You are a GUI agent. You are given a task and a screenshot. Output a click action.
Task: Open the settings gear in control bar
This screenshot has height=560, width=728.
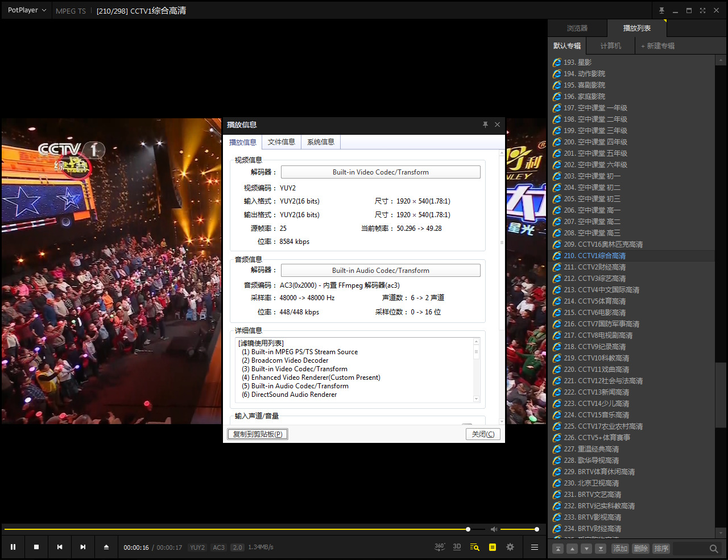(x=510, y=547)
